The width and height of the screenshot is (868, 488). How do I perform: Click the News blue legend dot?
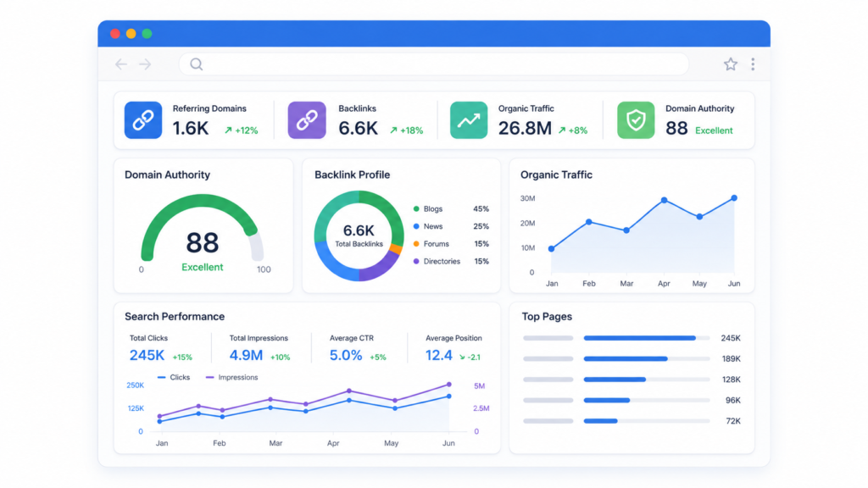[x=416, y=226]
